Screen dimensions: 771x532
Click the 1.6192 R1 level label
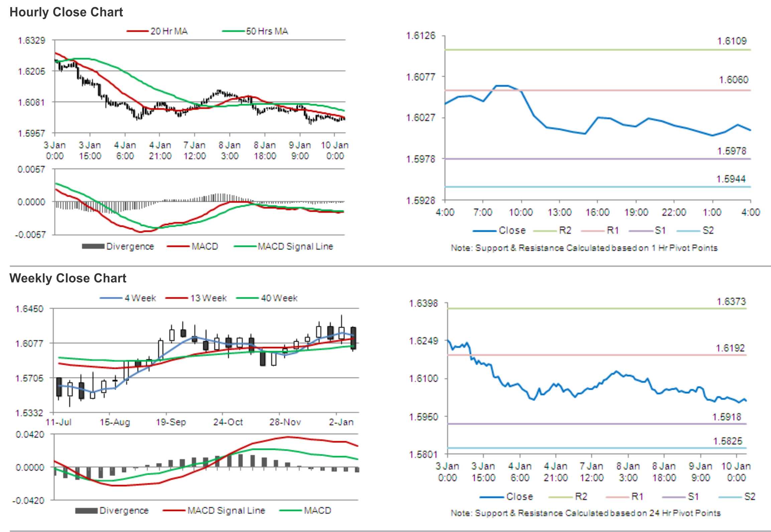[730, 348]
